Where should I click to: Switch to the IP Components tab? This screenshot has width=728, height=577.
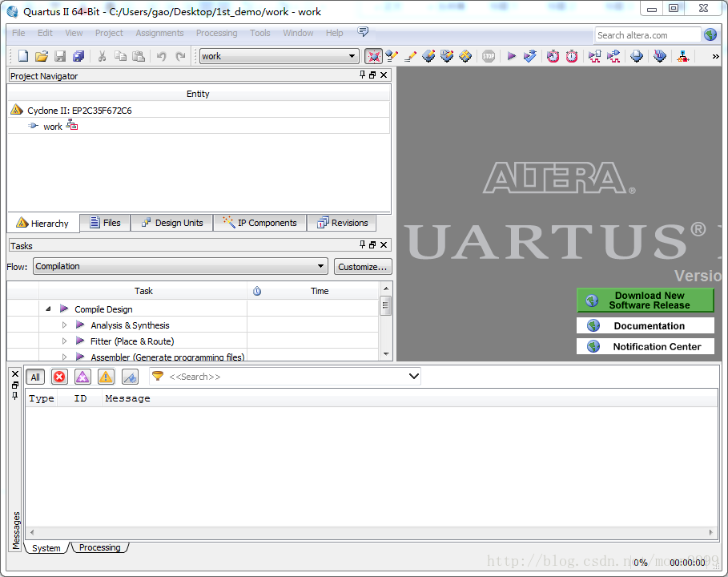(260, 223)
